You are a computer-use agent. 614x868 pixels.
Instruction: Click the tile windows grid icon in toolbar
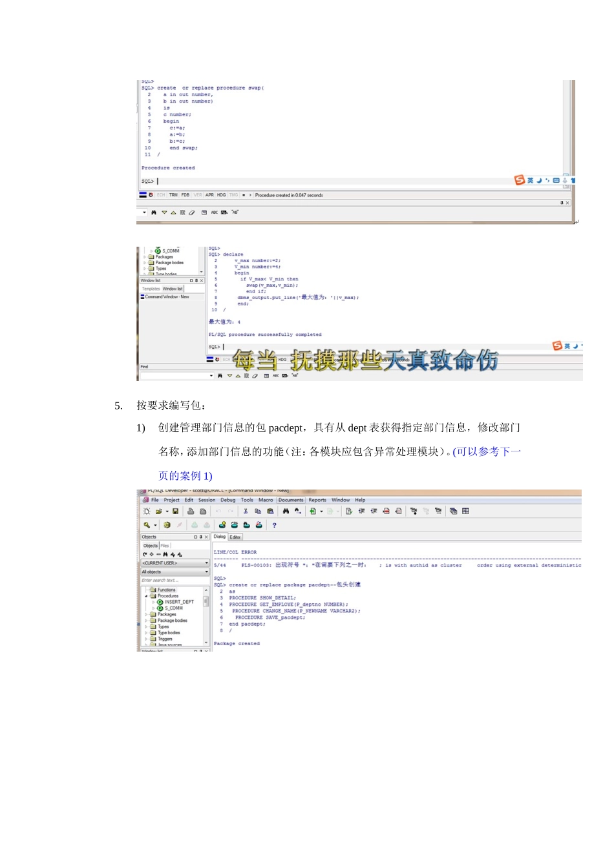(465, 511)
